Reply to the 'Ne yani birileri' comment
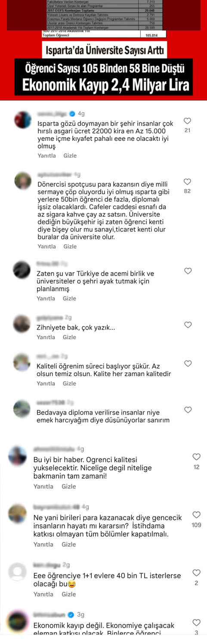Image resolution: width=207 pixels, height=644 pixels. pos(43,544)
